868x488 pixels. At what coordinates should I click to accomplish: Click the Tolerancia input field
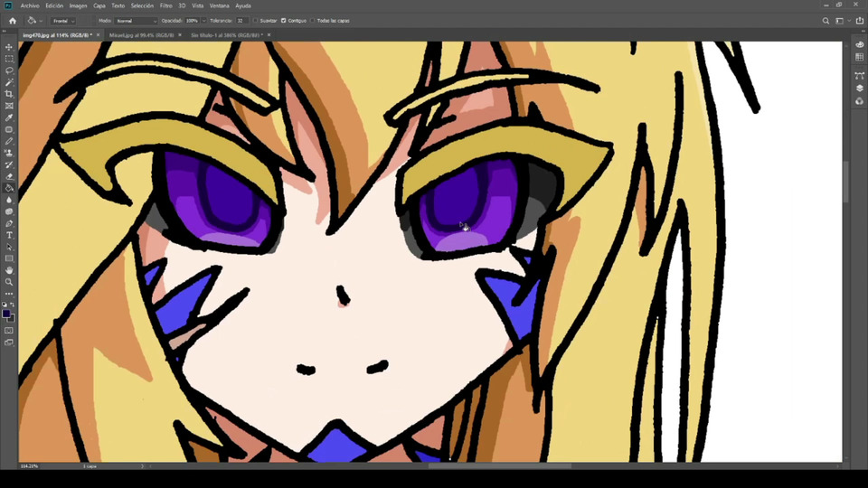[242, 21]
